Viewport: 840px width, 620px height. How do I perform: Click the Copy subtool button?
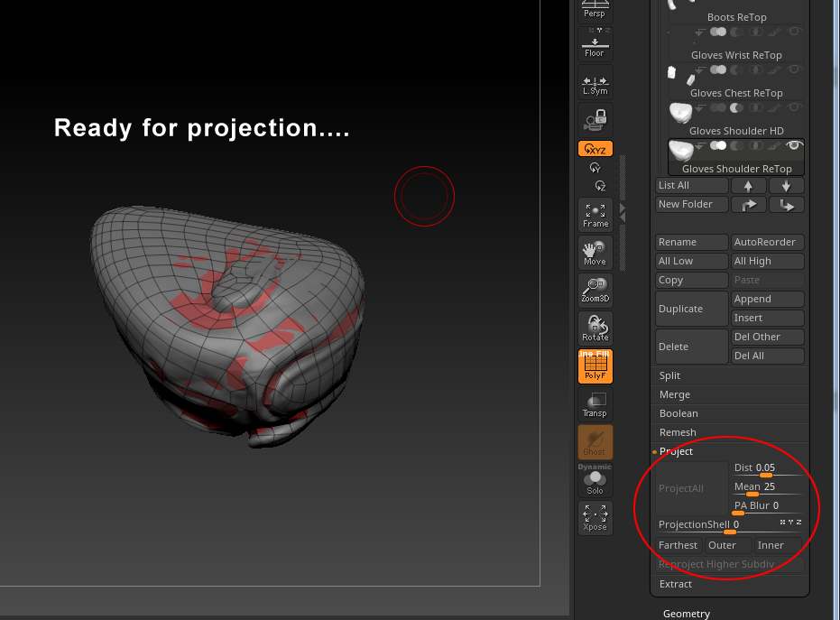(692, 281)
